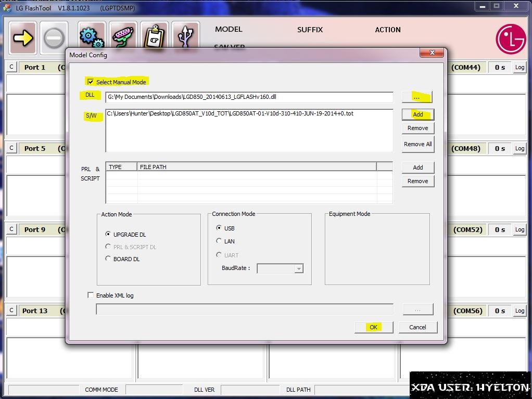Click the Port 13 label
Screen dimensions: 532x399
(34, 311)
